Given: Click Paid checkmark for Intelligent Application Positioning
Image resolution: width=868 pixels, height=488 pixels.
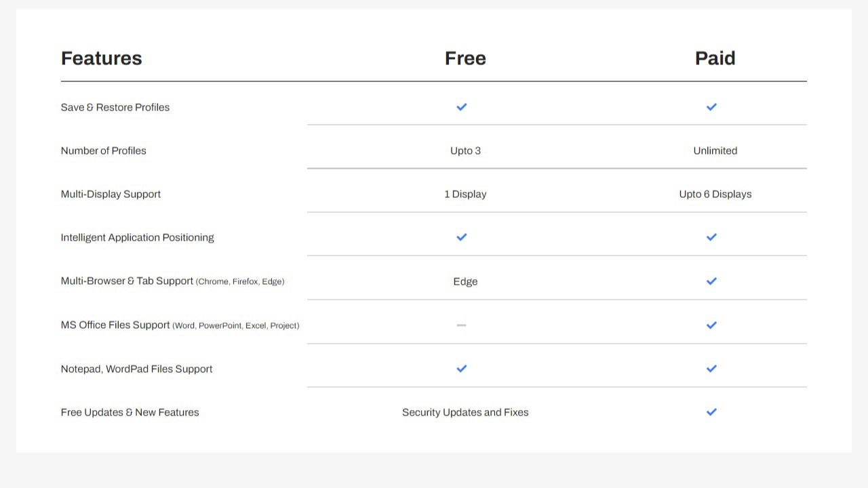Looking at the screenshot, I should 711,237.
